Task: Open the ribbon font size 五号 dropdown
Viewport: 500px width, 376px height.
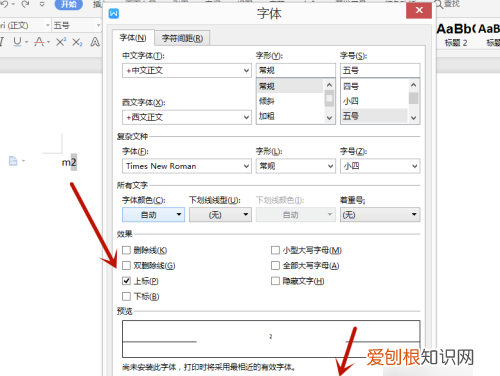Action: (98, 25)
